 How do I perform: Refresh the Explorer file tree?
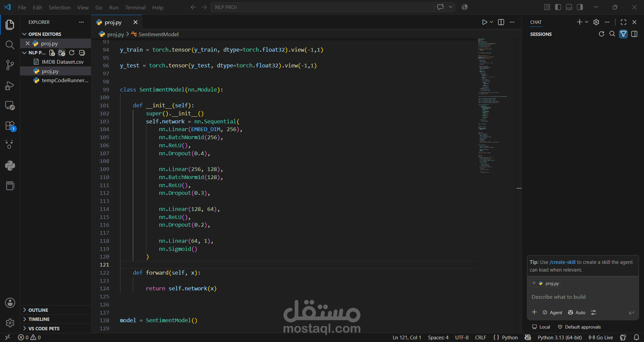(x=72, y=53)
